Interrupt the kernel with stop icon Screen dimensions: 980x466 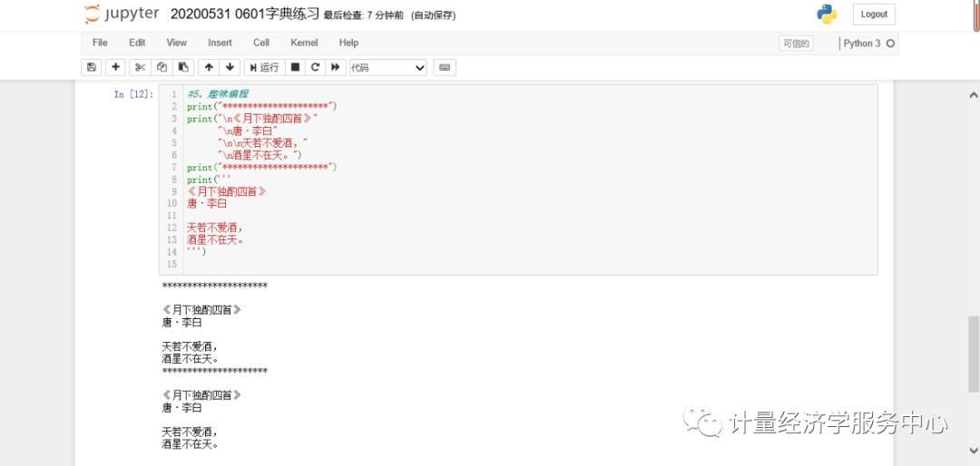click(x=295, y=67)
